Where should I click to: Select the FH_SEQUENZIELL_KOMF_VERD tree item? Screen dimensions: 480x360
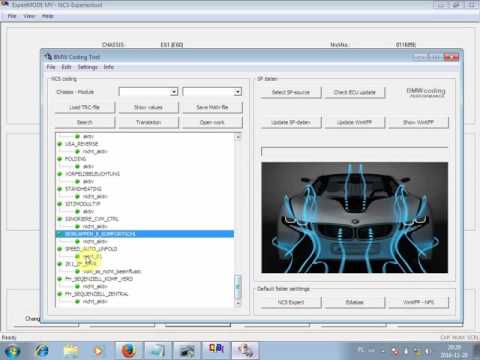click(99, 279)
